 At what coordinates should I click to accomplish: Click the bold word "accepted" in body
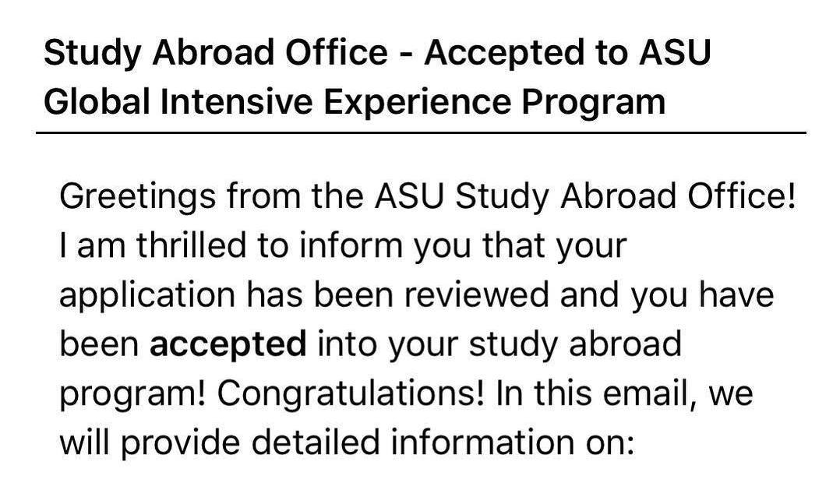point(228,344)
